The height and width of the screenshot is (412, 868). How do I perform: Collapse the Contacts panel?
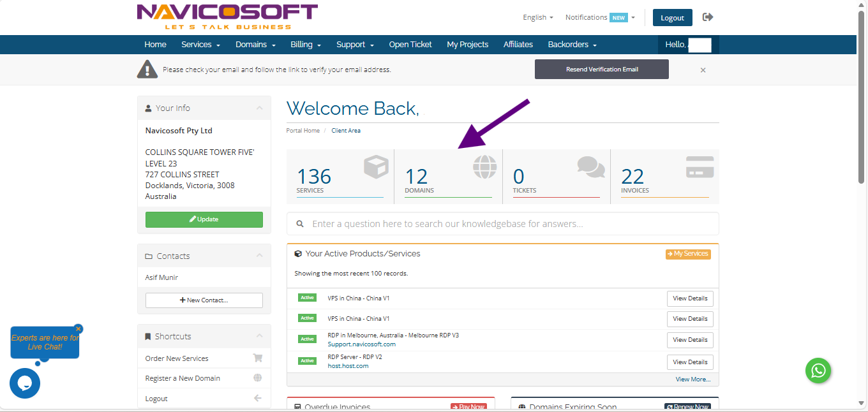[x=259, y=256]
